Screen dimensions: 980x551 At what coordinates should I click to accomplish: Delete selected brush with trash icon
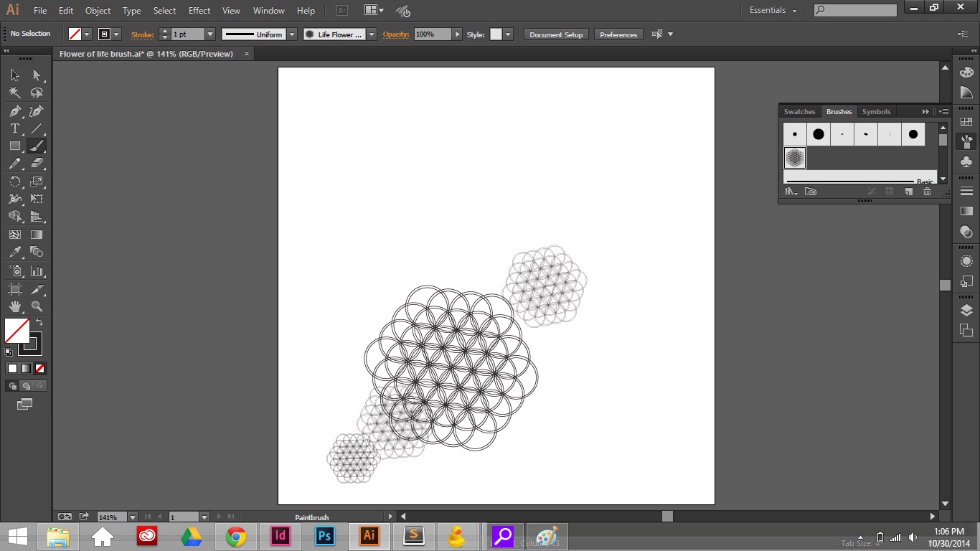click(927, 192)
